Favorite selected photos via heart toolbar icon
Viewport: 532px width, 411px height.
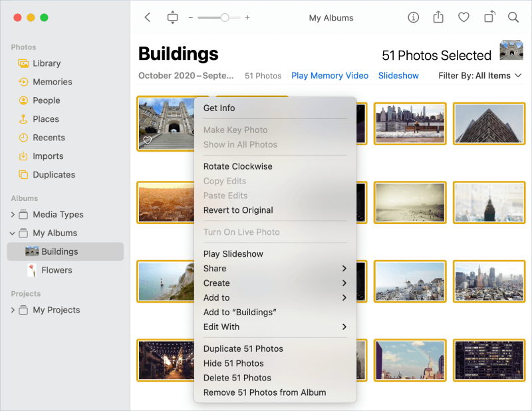pyautogui.click(x=464, y=17)
